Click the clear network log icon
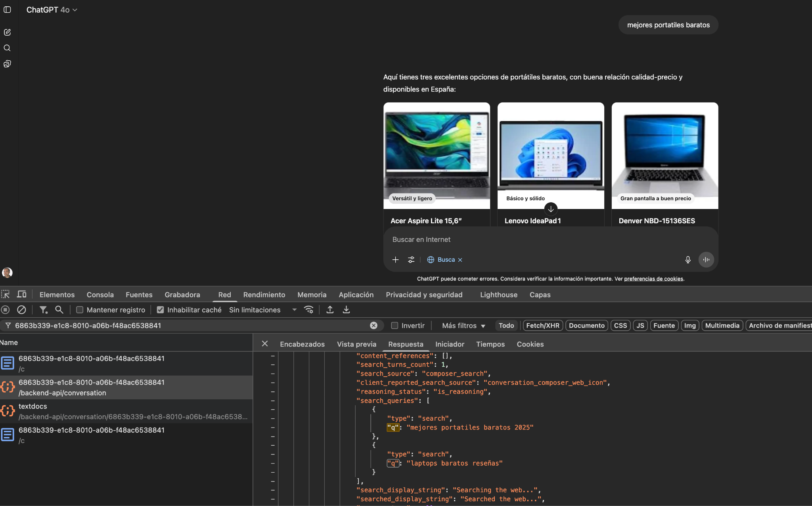 [21, 310]
